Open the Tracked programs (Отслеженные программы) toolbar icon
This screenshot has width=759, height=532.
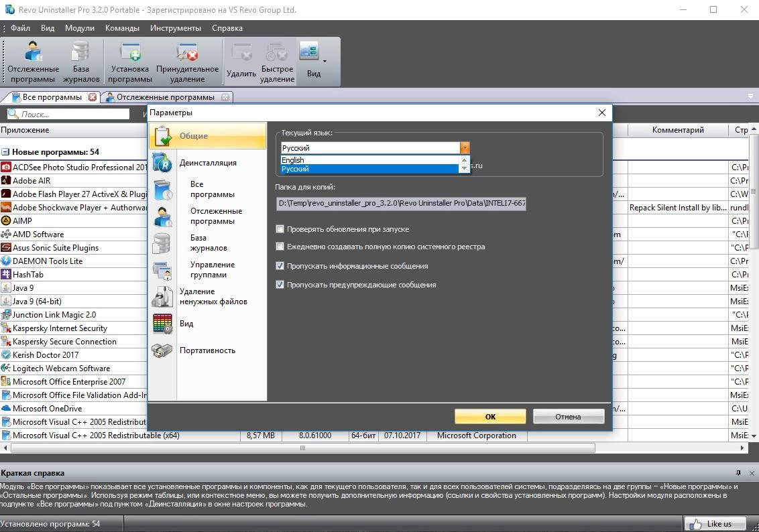coord(33,52)
